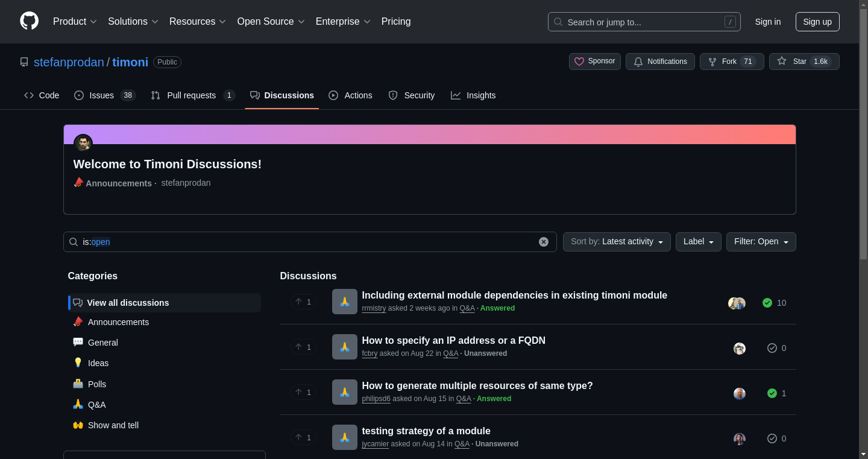
Task: Open 'testing strategy of a module' discussion
Action: click(426, 431)
